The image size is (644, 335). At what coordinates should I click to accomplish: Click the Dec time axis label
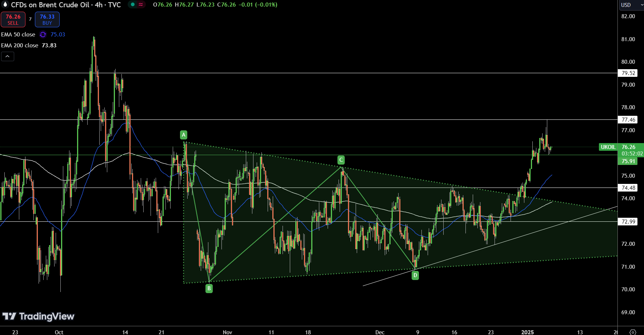(x=380, y=332)
